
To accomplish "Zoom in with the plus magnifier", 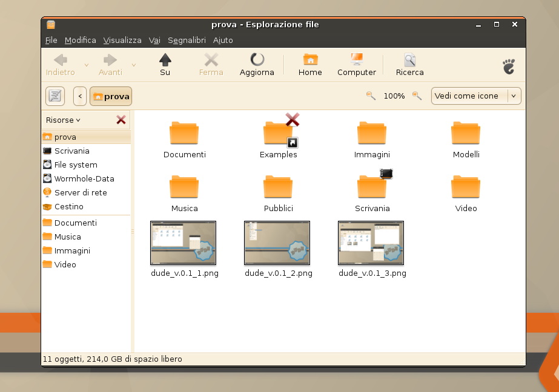I will click(417, 96).
